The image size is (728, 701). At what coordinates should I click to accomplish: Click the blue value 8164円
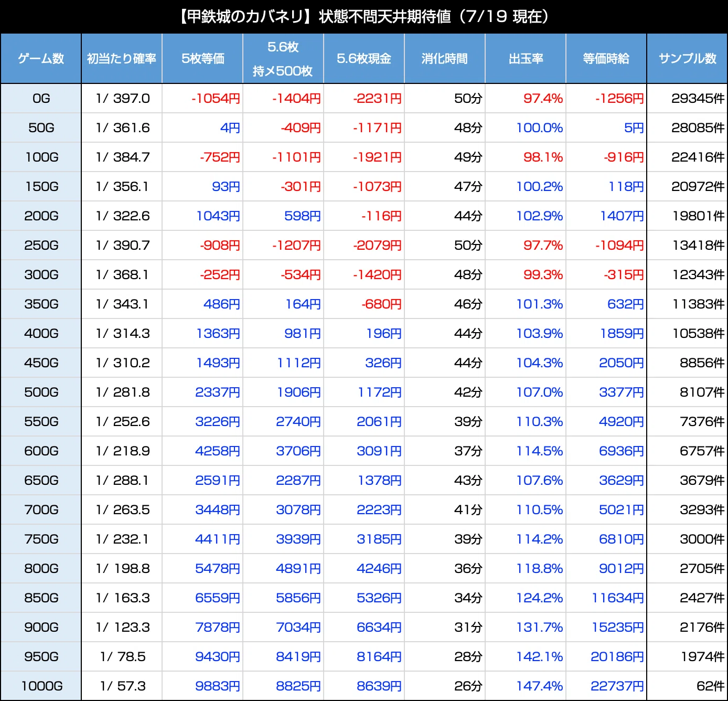pos(379,656)
